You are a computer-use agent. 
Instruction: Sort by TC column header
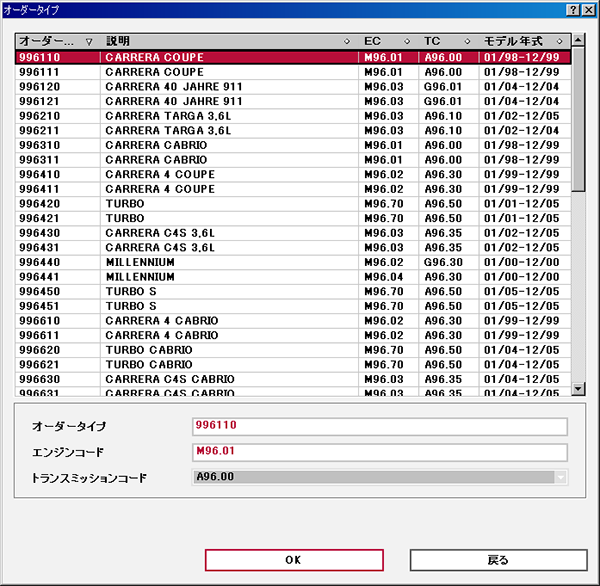tap(448, 41)
